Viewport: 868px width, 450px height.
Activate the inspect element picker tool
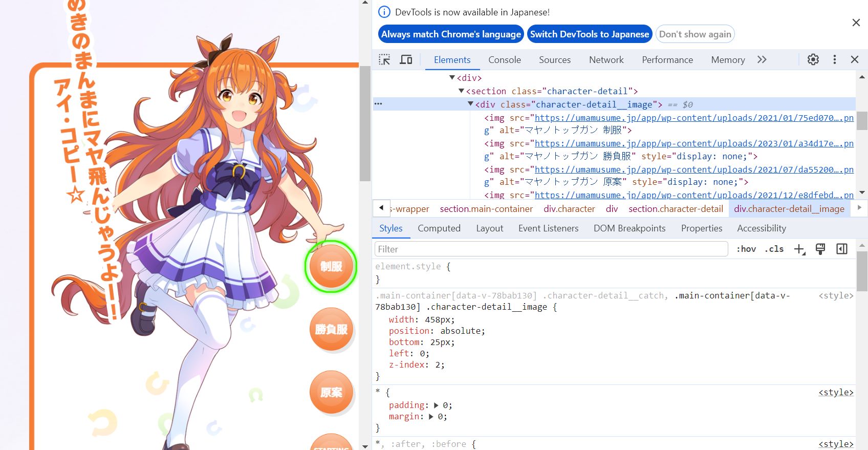[x=384, y=59]
